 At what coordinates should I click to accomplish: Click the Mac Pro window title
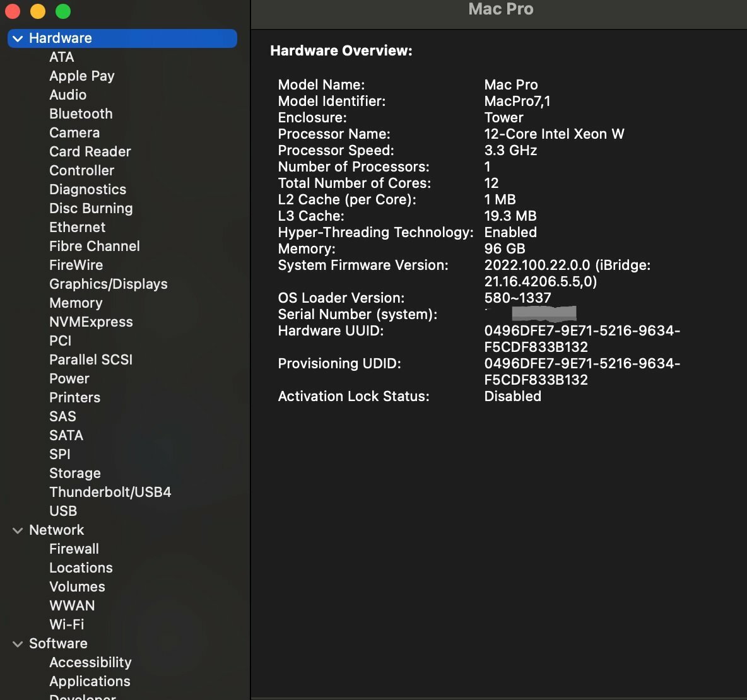(x=501, y=9)
